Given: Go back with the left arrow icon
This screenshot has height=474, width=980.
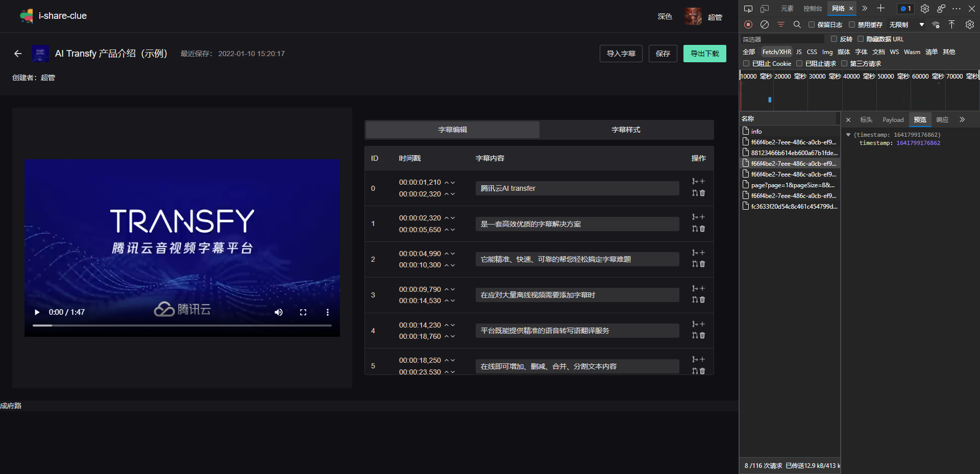Looking at the screenshot, I should pyautogui.click(x=18, y=54).
